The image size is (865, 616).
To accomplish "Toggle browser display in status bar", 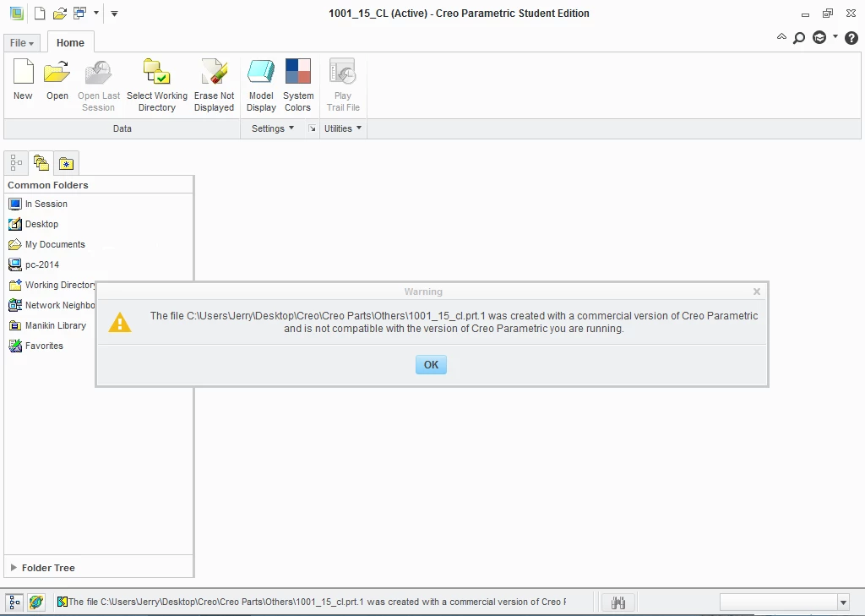I will (35, 602).
